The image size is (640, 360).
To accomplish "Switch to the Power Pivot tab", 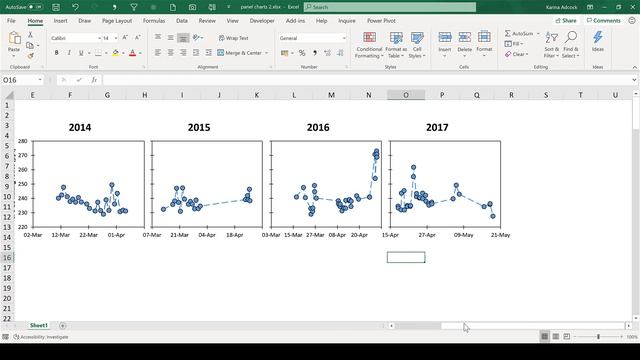I will point(381,20).
